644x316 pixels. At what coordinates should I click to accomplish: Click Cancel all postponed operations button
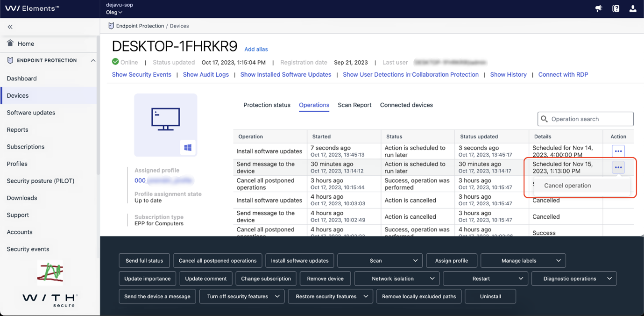[x=218, y=261]
